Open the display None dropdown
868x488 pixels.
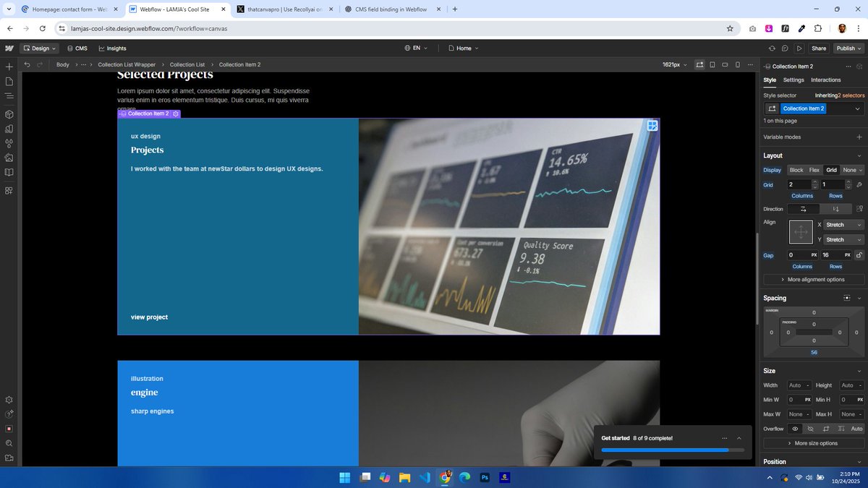pos(852,170)
